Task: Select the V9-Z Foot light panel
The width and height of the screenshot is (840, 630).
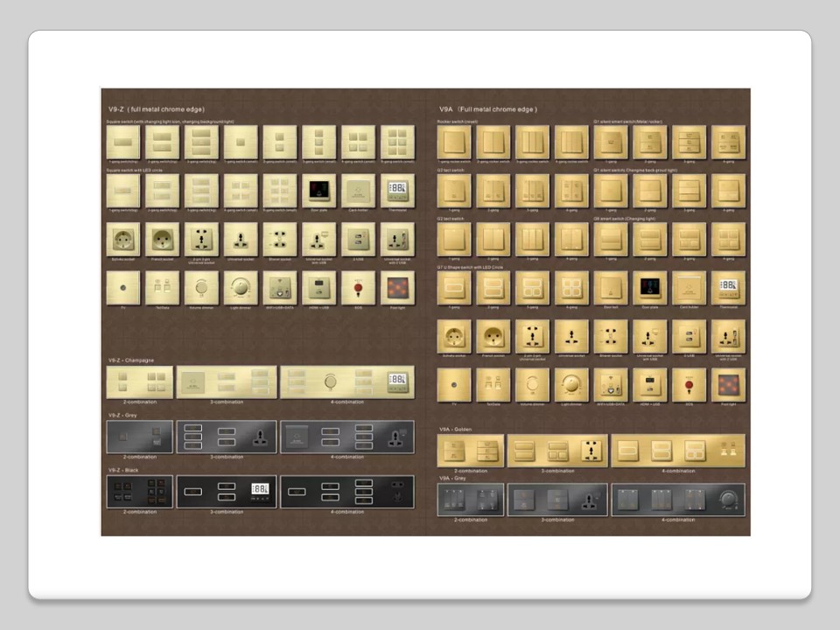Action: pyautogui.click(x=397, y=286)
